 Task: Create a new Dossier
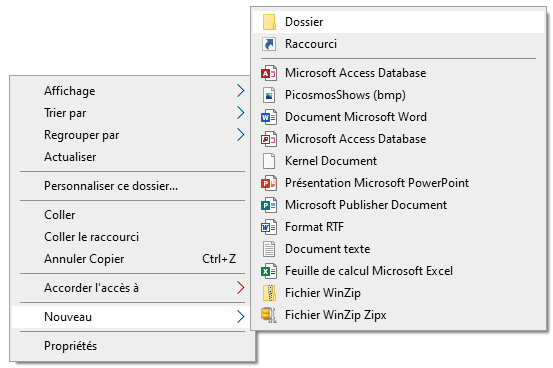pos(399,22)
